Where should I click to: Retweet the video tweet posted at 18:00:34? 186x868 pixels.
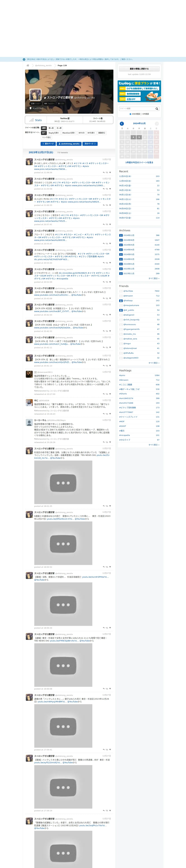pos(107,628)
